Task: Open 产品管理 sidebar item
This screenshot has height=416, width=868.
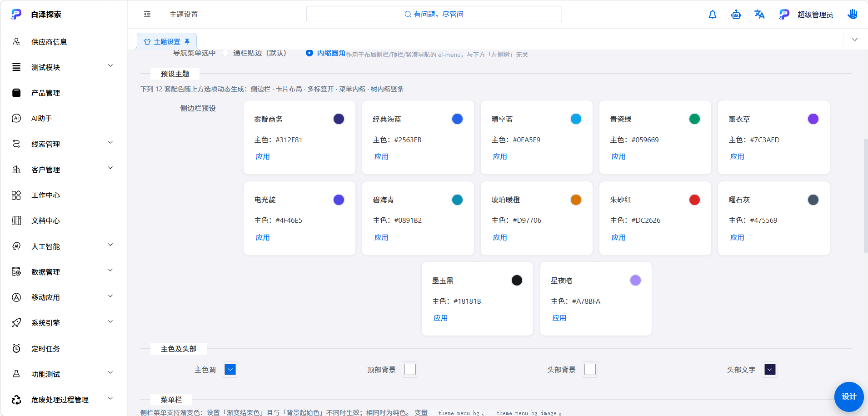Action: tap(64, 93)
